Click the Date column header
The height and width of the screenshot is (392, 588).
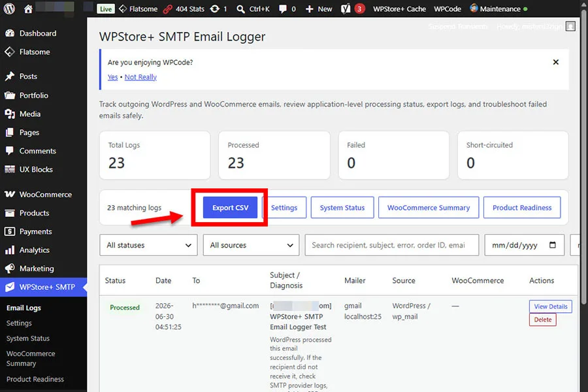[x=163, y=280]
